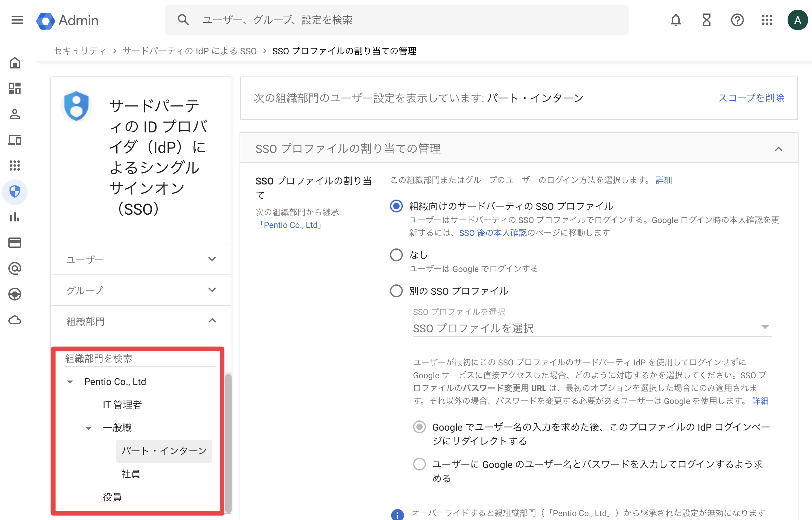Select Pentio Co., Ltd in the tree

coord(115,381)
